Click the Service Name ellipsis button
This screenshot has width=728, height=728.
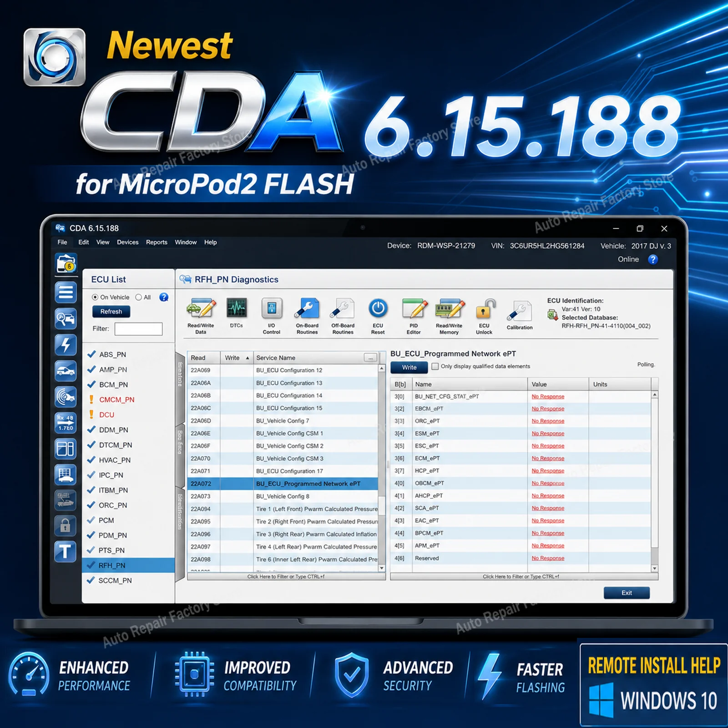click(x=370, y=358)
